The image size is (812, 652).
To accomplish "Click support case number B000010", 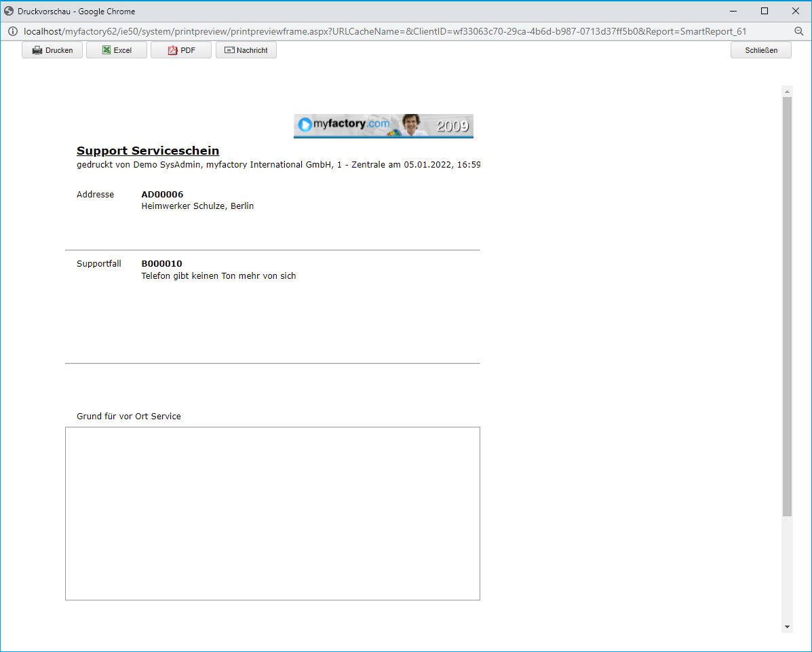I will [161, 264].
